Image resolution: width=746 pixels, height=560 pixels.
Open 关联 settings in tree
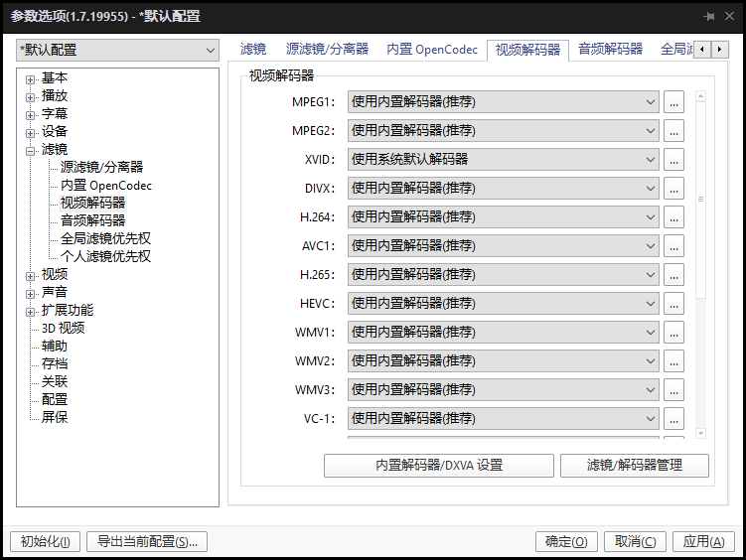click(x=55, y=381)
